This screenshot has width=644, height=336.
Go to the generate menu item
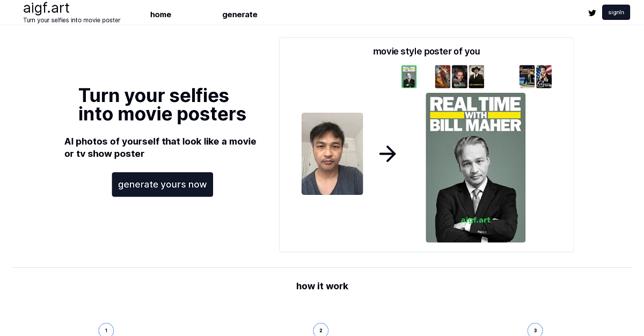(x=239, y=14)
